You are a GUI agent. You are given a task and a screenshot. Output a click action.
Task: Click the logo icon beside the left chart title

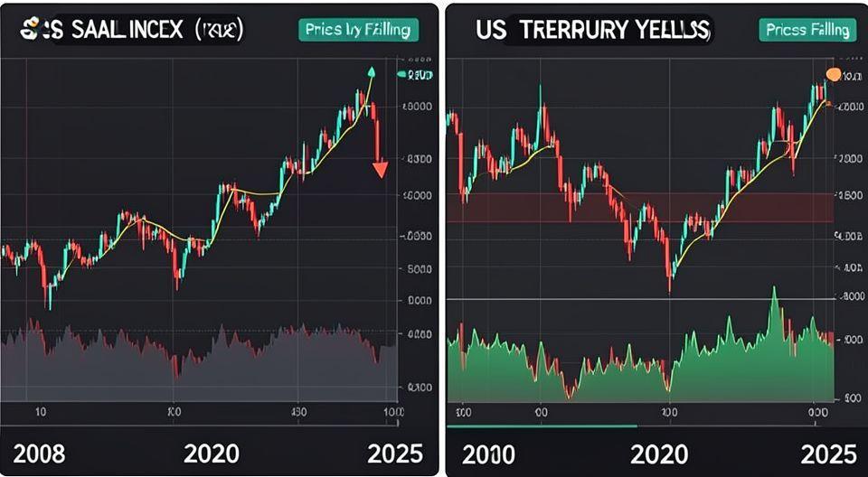[x=31, y=31]
